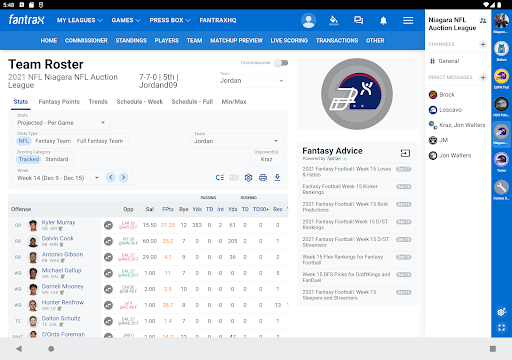Select Fantasy Team stats type
This screenshot has width=512, height=360.
53,141
